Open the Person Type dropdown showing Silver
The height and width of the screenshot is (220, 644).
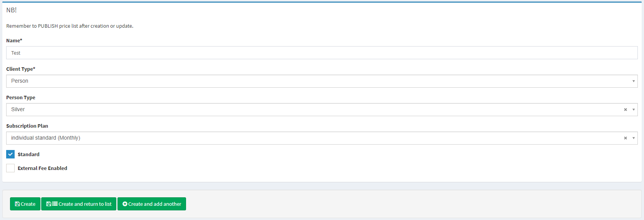tap(308, 110)
